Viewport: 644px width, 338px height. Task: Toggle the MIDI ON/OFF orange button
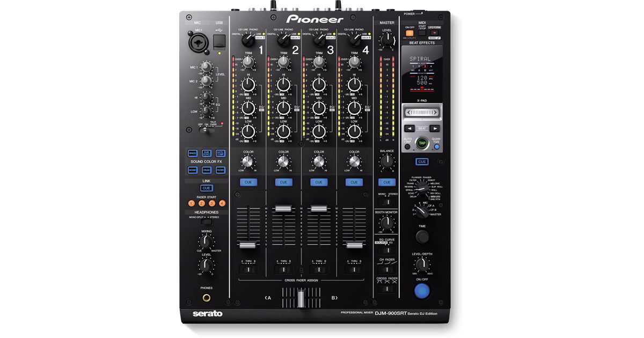tap(409, 33)
